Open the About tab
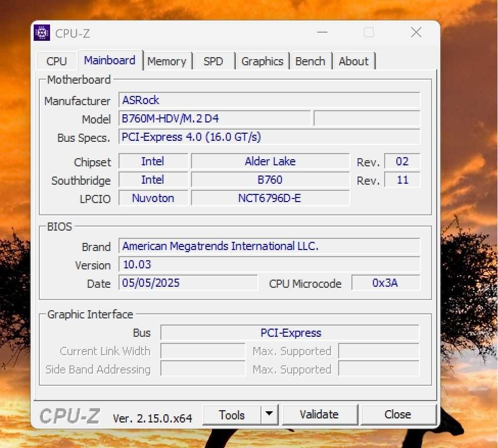 [353, 61]
